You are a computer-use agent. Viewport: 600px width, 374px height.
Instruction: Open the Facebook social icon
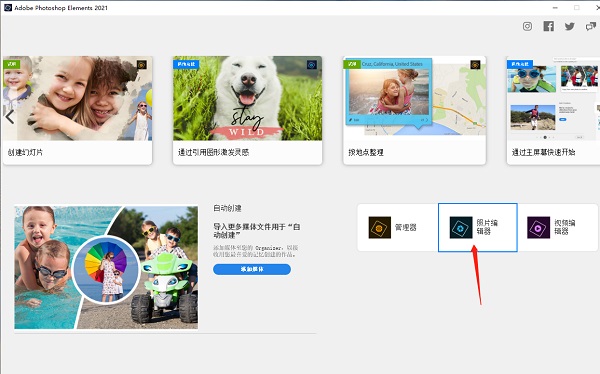point(548,26)
